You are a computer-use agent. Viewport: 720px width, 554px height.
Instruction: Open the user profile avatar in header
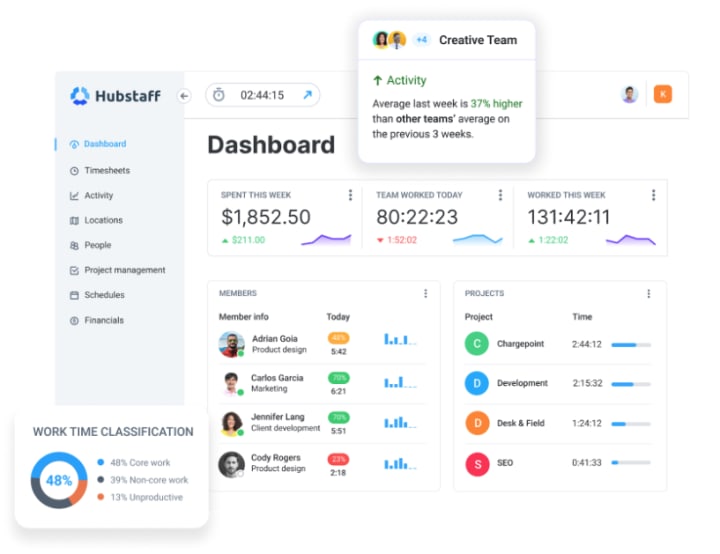(630, 94)
